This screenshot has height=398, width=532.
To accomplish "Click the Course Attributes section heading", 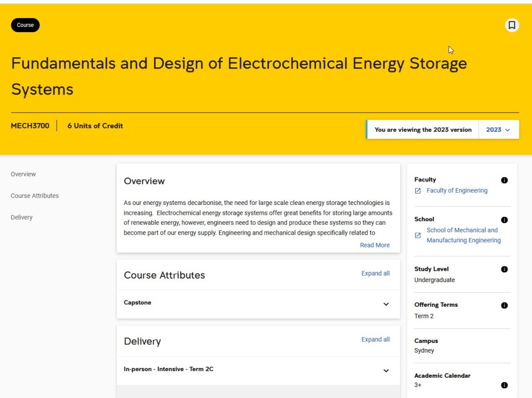I will (x=164, y=275).
